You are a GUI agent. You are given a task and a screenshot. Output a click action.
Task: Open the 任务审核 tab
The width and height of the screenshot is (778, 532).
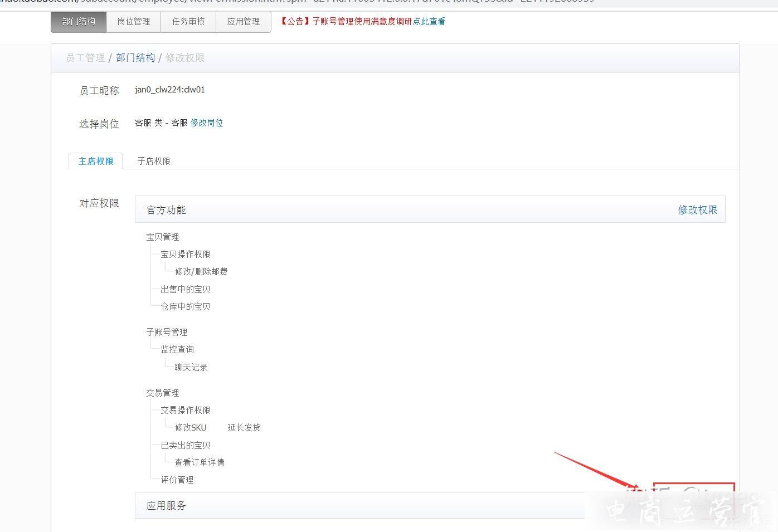pos(188,22)
